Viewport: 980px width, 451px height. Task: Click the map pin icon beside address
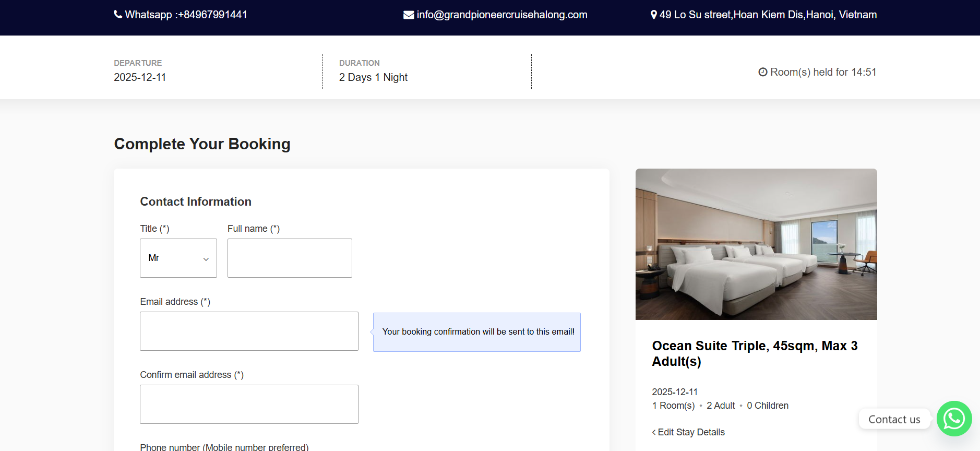(654, 15)
